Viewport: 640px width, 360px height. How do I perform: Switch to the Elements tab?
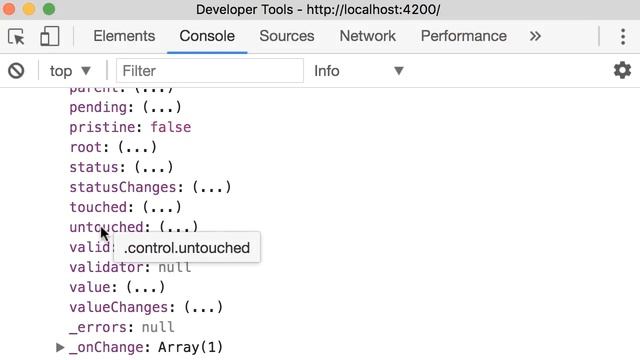[x=124, y=36]
